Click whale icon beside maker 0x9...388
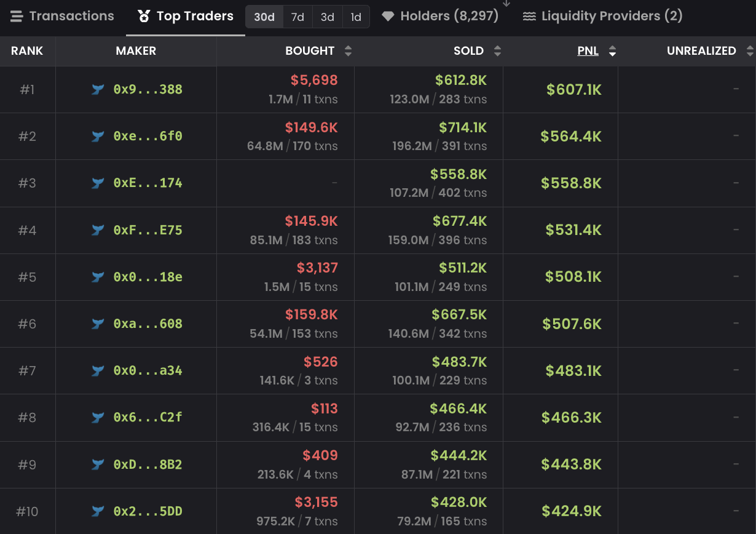Screen dimensions: 756x534 coord(98,90)
